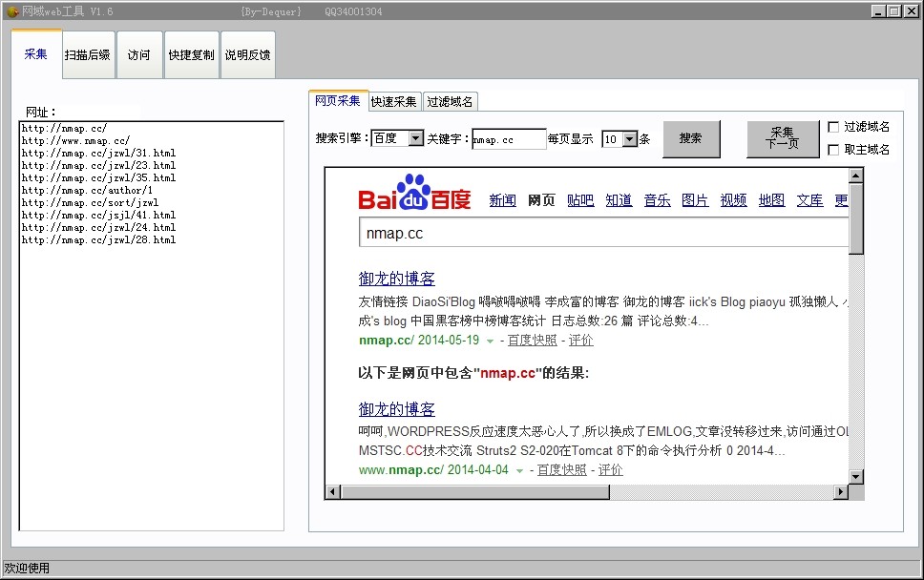Select the 网页采集 sub-tab

(338, 101)
